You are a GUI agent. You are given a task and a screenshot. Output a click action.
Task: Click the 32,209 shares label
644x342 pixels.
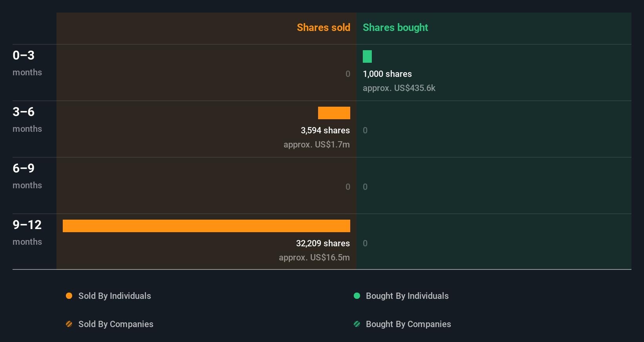click(x=323, y=244)
